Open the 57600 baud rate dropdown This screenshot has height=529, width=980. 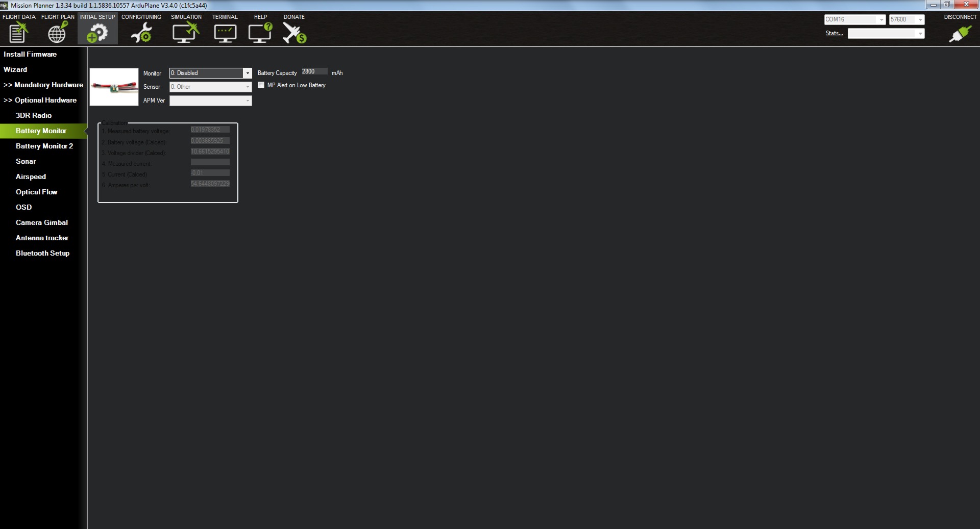(920, 20)
